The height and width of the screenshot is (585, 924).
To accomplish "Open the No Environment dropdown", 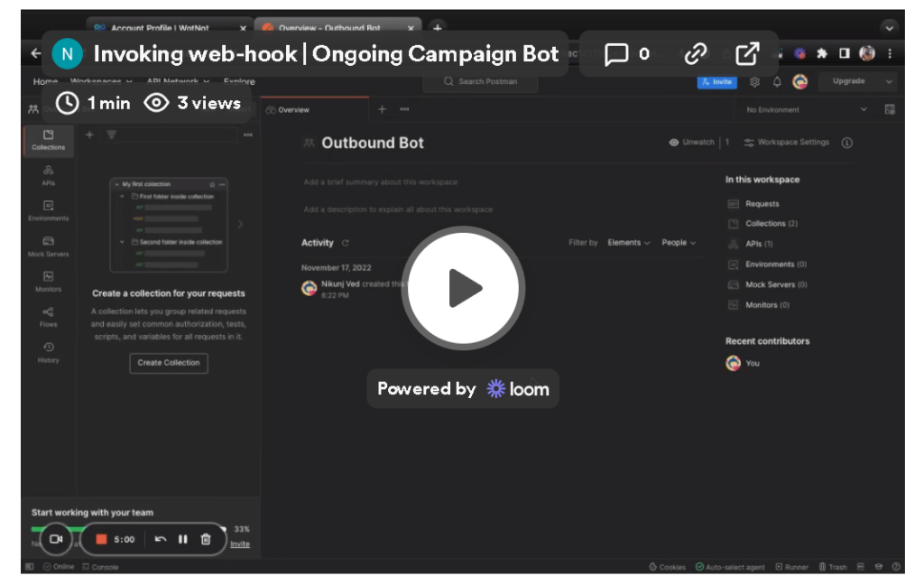I will [x=806, y=110].
